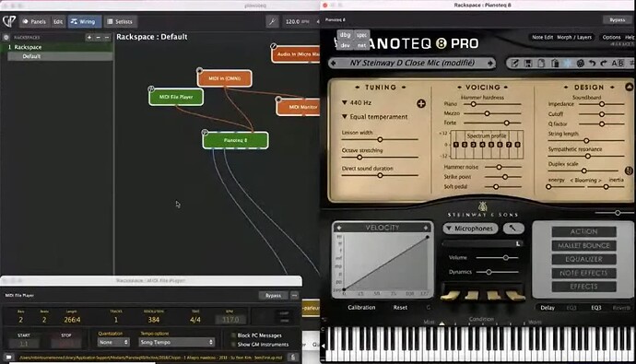
Task: Click the tuning hammer icon next to Microphones
Action: tap(513, 229)
